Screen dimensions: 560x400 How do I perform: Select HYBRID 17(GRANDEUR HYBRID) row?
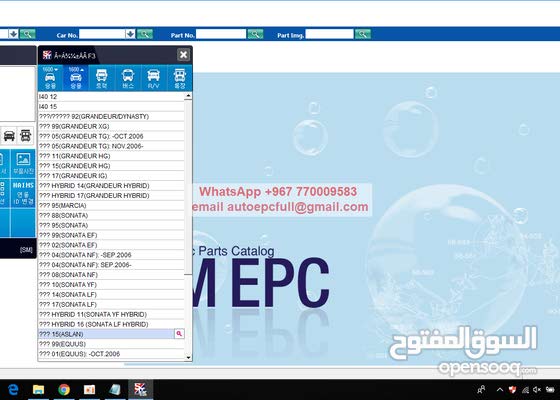(111, 196)
